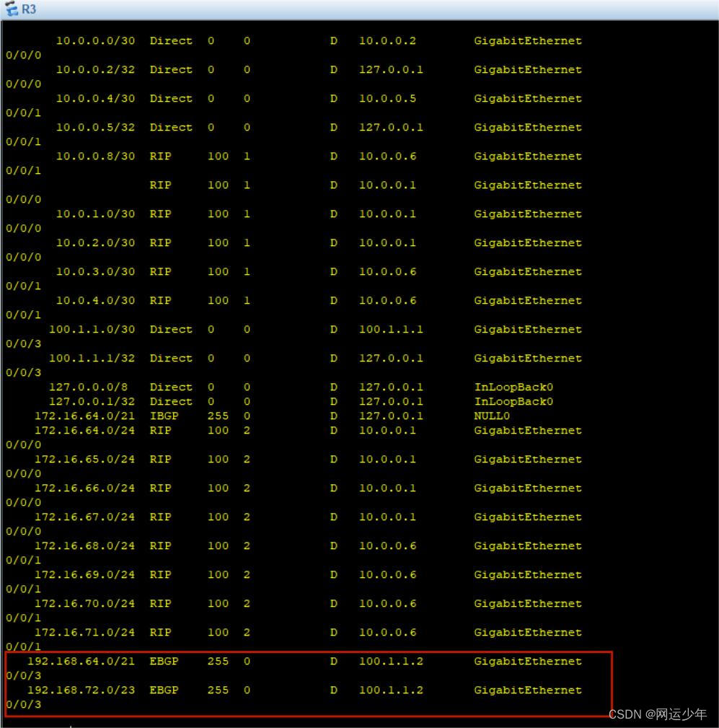Click next hop 10.0.0.5 of 10.0.0.4/30

click(387, 98)
